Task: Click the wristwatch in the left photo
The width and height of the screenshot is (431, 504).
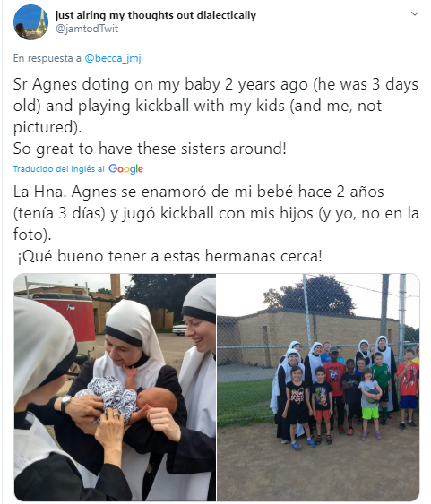Action: [65, 403]
